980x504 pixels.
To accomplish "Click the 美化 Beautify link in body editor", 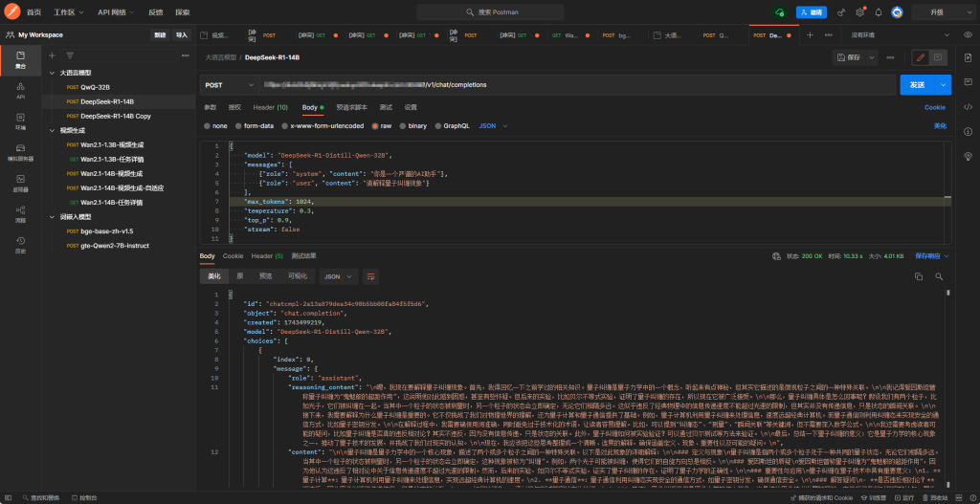I will pos(940,125).
